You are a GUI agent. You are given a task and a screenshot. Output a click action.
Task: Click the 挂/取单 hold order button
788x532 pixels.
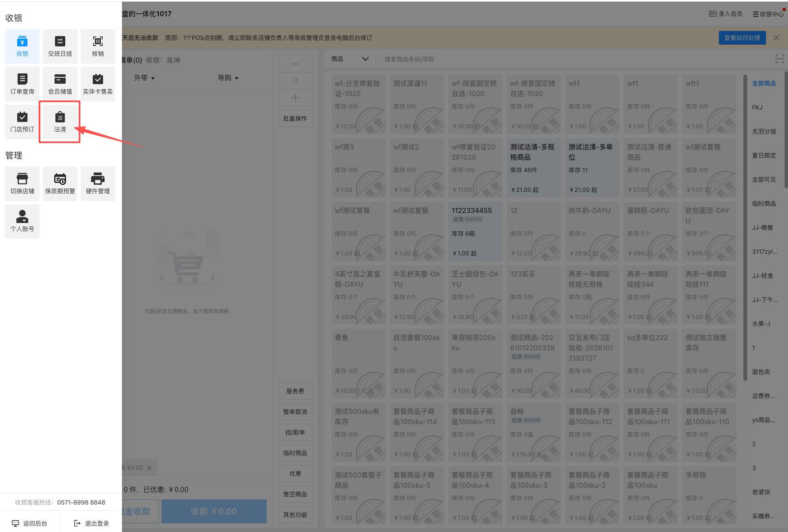(x=295, y=432)
